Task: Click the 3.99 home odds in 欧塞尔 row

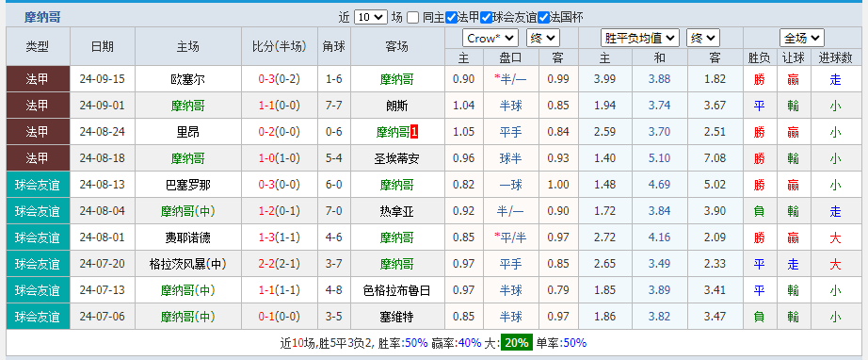Action: pyautogui.click(x=604, y=79)
